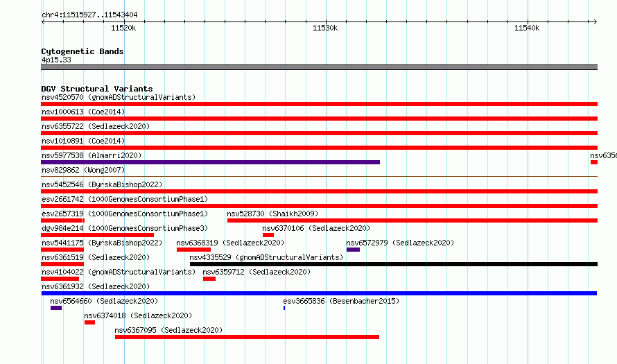The image size is (617, 364).
Task: Click the esv2661742 (1000GenomesConsortiumPhase1) label
Action: 125,199
